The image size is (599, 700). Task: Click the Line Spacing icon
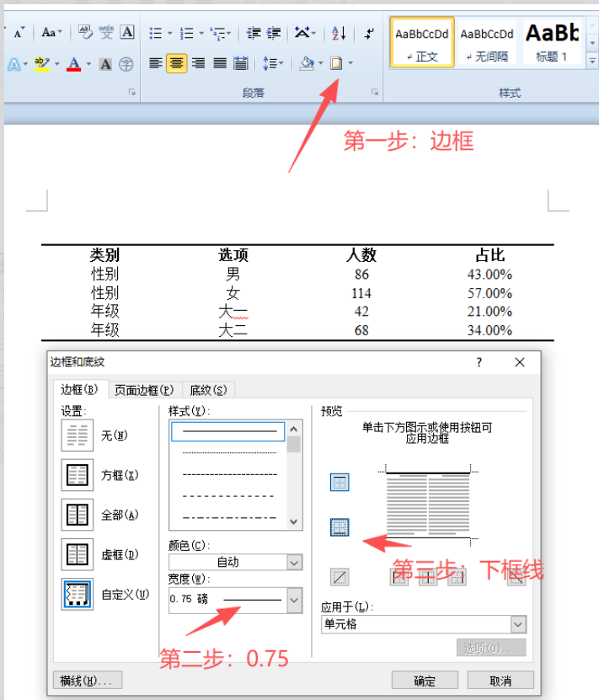270,63
